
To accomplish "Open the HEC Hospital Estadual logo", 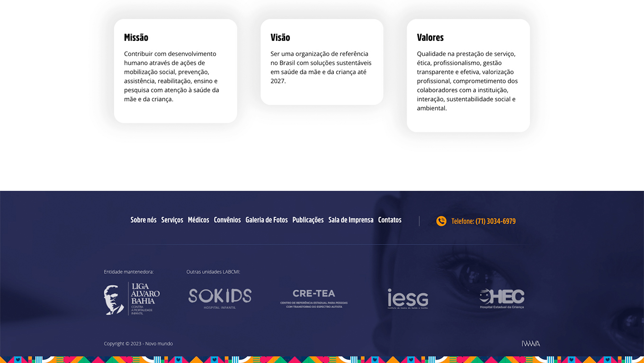I will click(x=501, y=299).
